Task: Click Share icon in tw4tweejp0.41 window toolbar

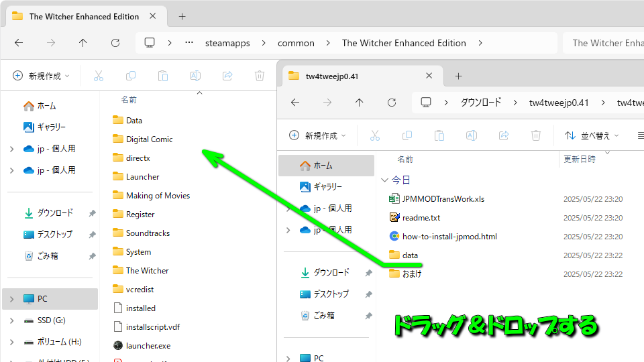Action: 504,135
